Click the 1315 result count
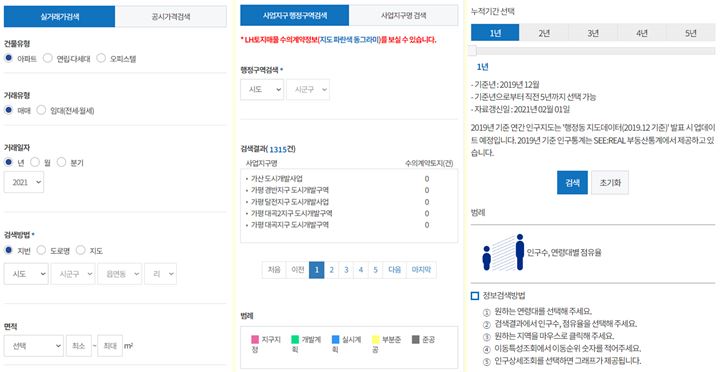The width and height of the screenshot is (720, 372). (x=278, y=149)
